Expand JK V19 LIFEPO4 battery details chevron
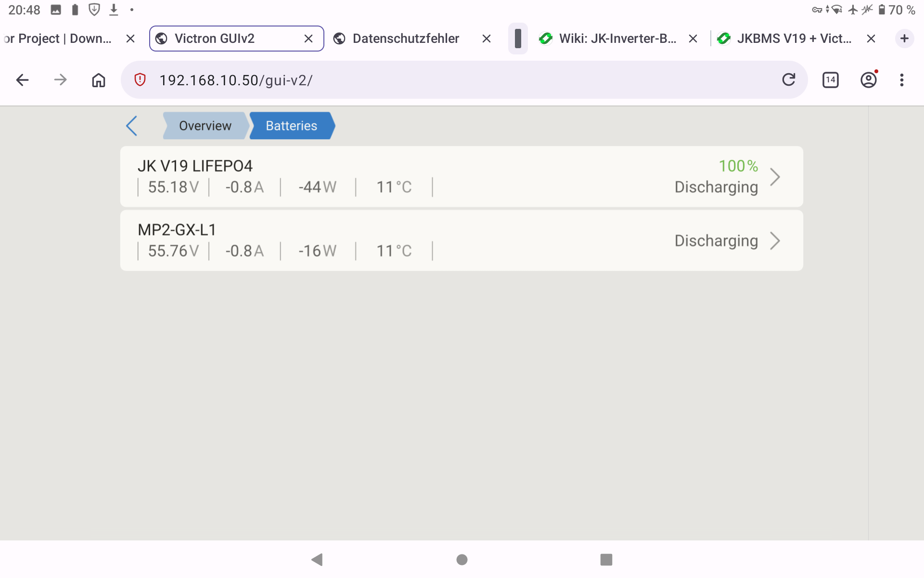The image size is (924, 578). 774,177
